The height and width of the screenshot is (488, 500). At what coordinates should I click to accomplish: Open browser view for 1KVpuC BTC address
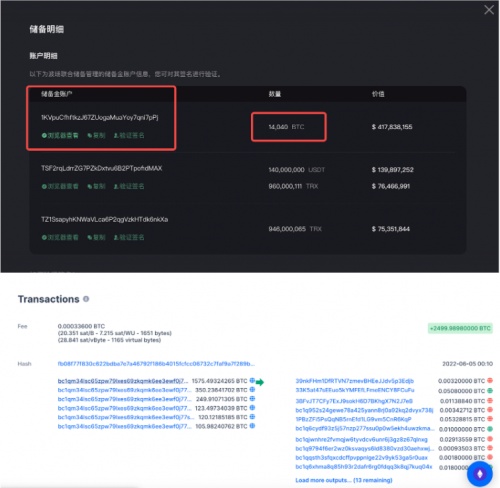click(x=60, y=135)
